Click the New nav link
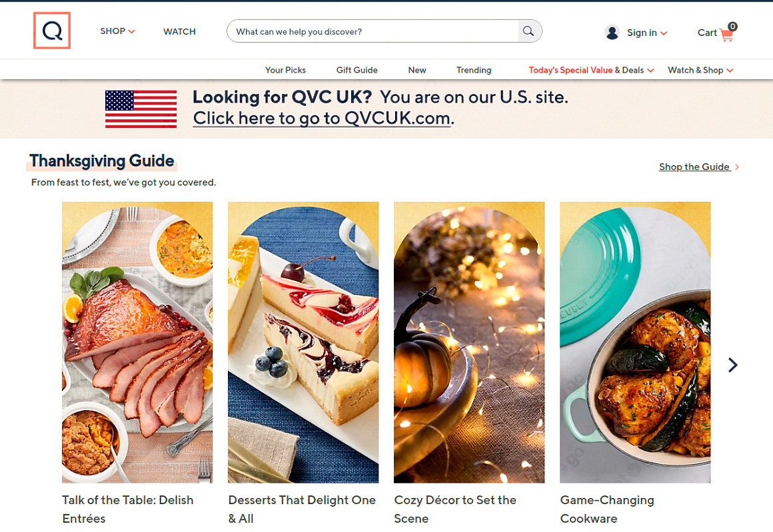773x532 pixels. pyautogui.click(x=417, y=70)
